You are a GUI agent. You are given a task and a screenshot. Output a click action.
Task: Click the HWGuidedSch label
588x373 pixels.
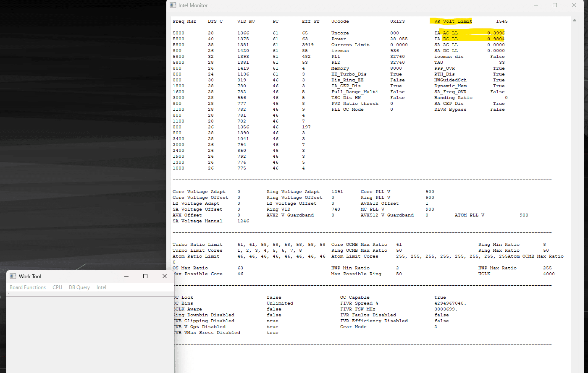(450, 80)
